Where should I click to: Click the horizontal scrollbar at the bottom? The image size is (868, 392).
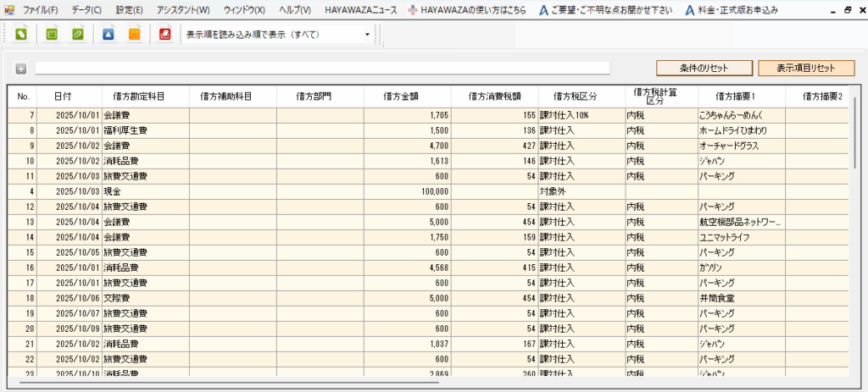[229, 383]
